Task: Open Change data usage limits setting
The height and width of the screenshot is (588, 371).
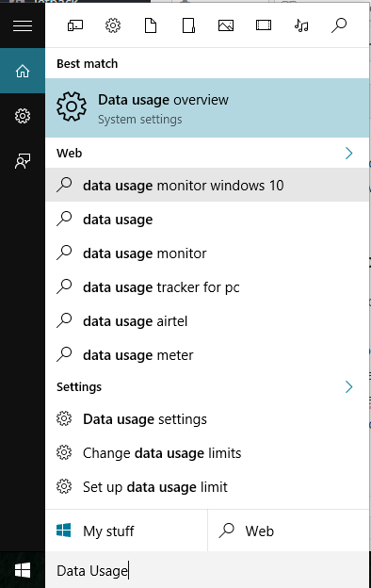Action: 207,453
